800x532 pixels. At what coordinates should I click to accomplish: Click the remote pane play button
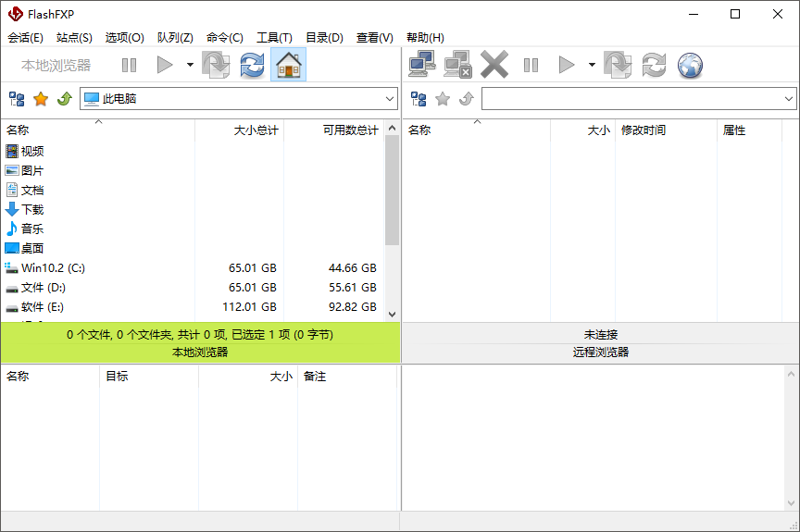coord(567,65)
